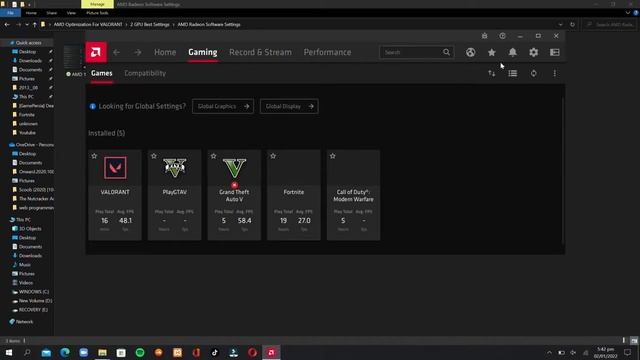Click the AMD search magnifier icon

(x=447, y=52)
